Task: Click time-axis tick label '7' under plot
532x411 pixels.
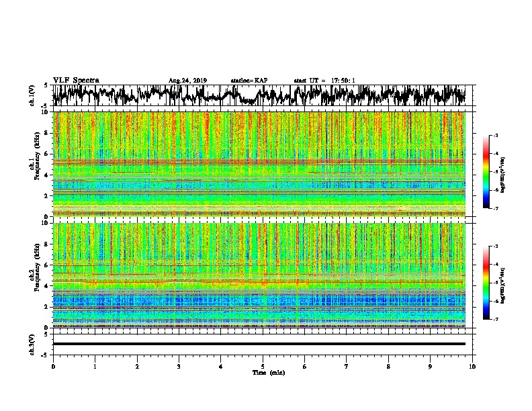Action: (347, 367)
